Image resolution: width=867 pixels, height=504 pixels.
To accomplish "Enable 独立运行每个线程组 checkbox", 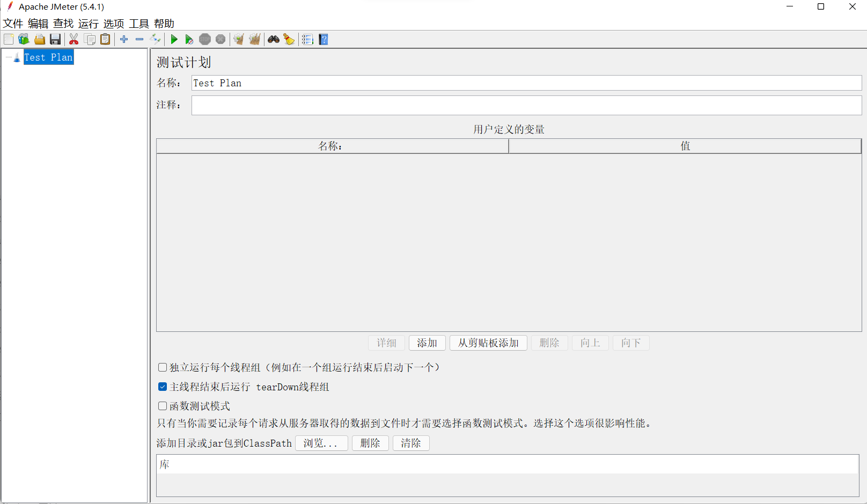I will point(163,367).
